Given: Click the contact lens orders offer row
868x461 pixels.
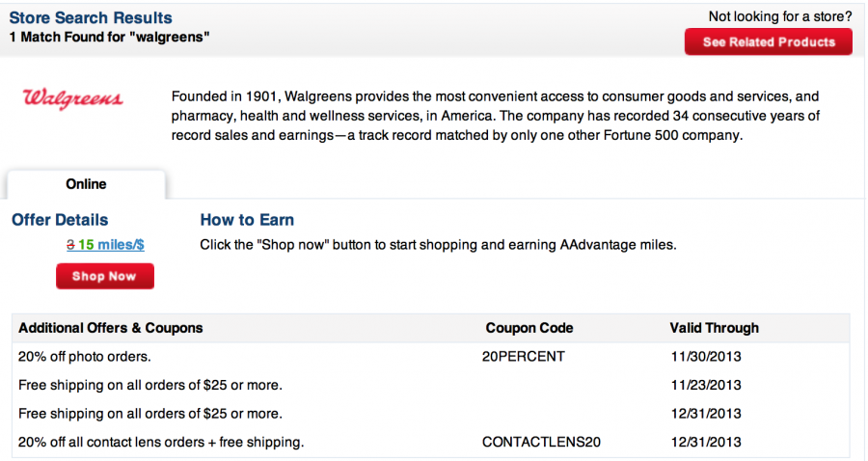Looking at the screenshot, I should [x=431, y=442].
